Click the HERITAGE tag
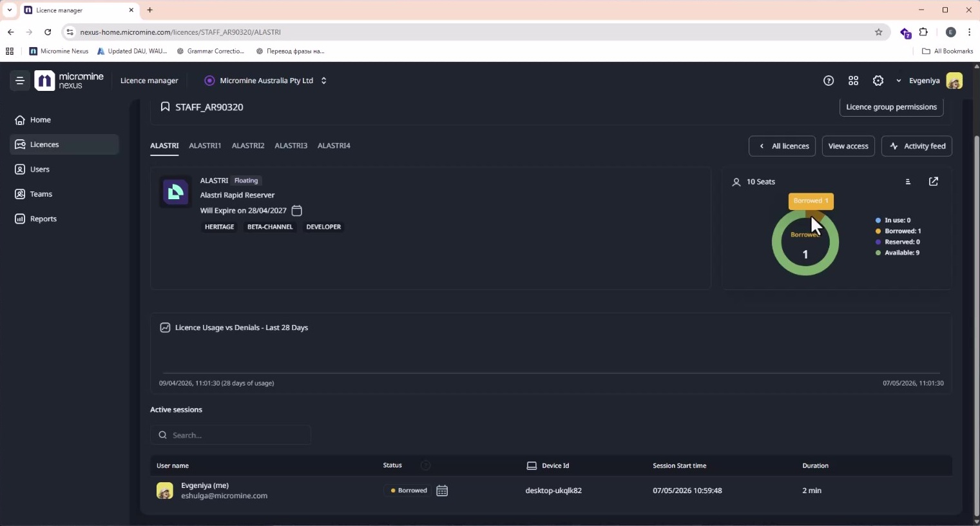The image size is (980, 526). coord(219,227)
